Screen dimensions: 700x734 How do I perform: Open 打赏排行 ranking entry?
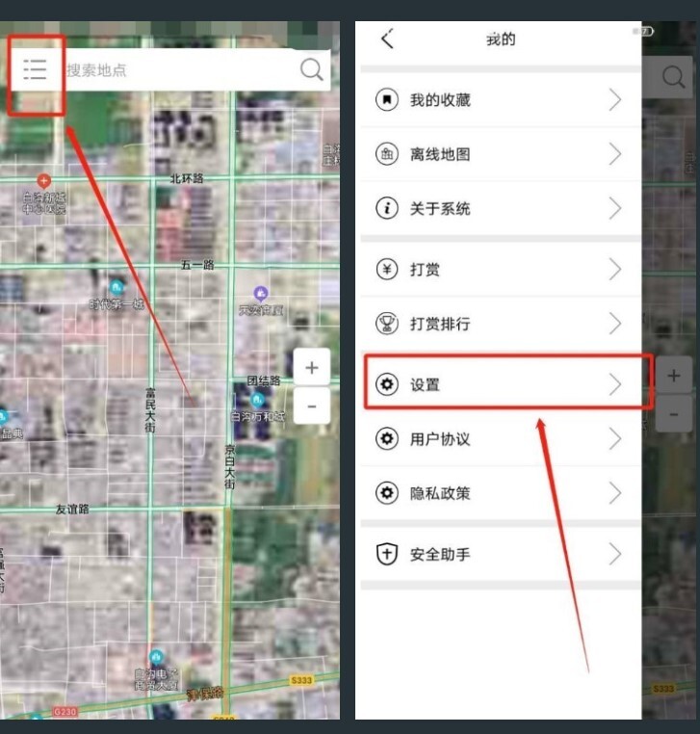coord(501,324)
